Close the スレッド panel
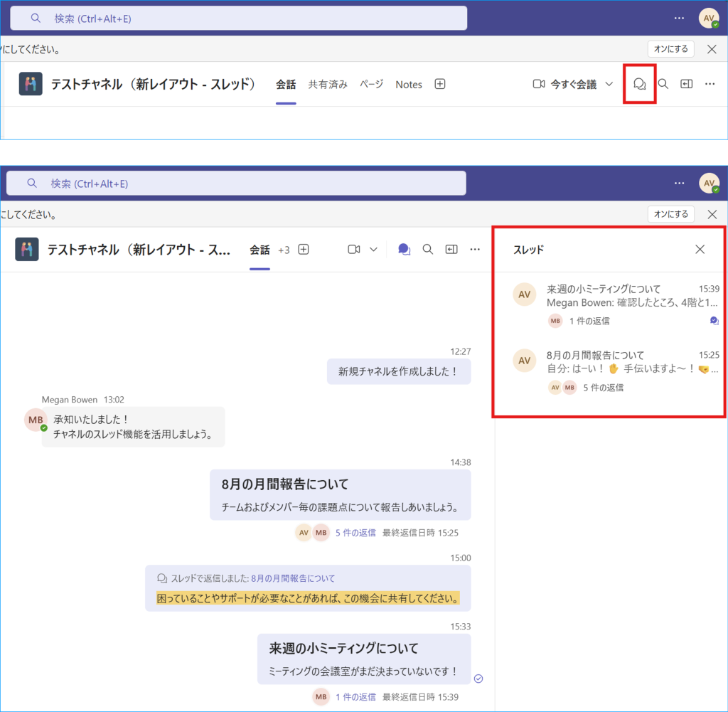This screenshot has width=728, height=712. coord(700,250)
